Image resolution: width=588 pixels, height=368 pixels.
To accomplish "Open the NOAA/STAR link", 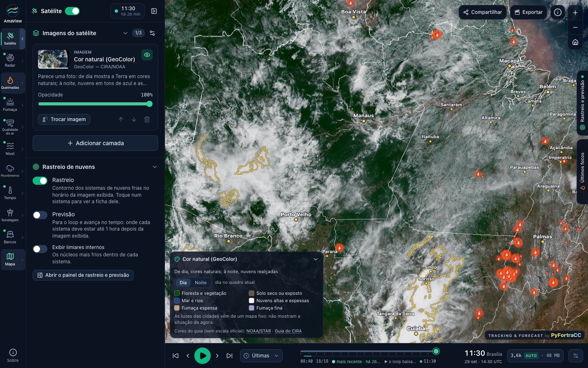I will (258, 331).
